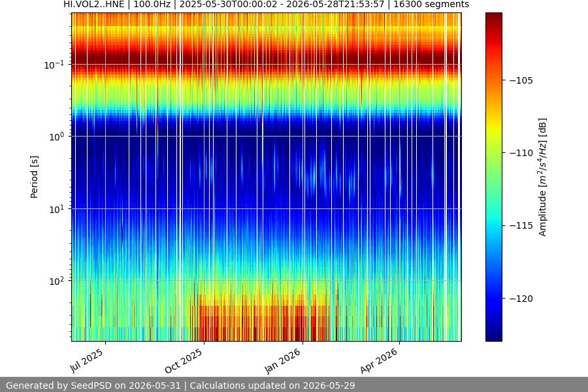Image resolution: width=588 pixels, height=392 pixels.
Task: Click the 'Apr 2026' x-axis label
Action: 378,361
